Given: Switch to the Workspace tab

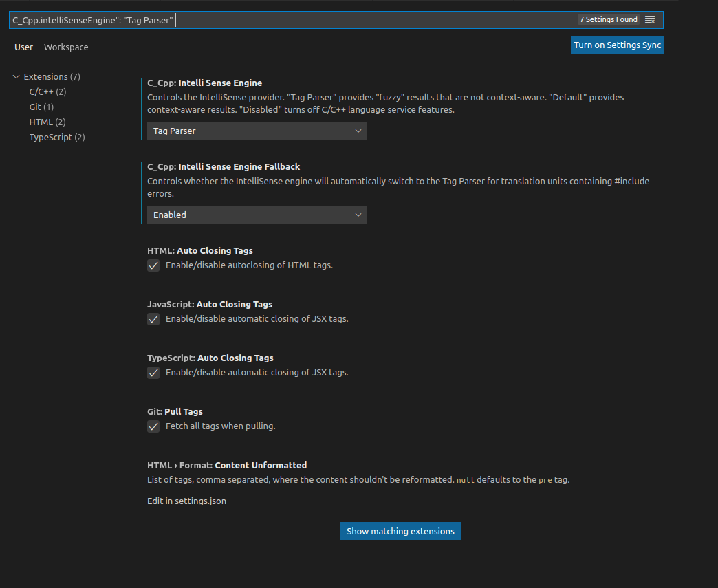Looking at the screenshot, I should coord(66,47).
